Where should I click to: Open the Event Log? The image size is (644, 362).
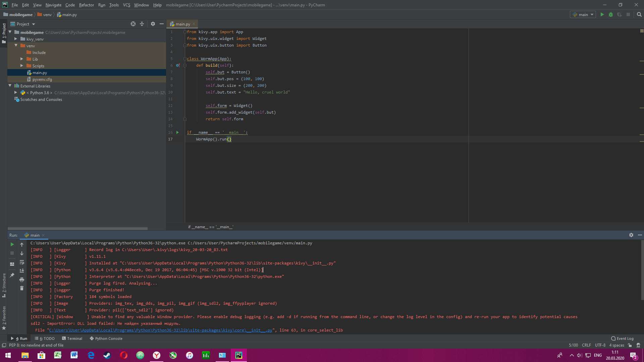click(622, 339)
